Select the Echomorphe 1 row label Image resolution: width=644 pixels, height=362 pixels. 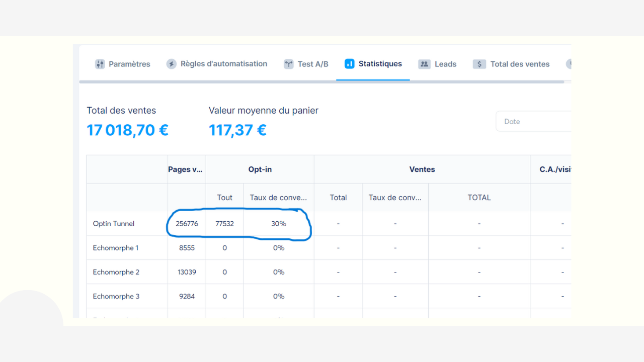click(116, 248)
